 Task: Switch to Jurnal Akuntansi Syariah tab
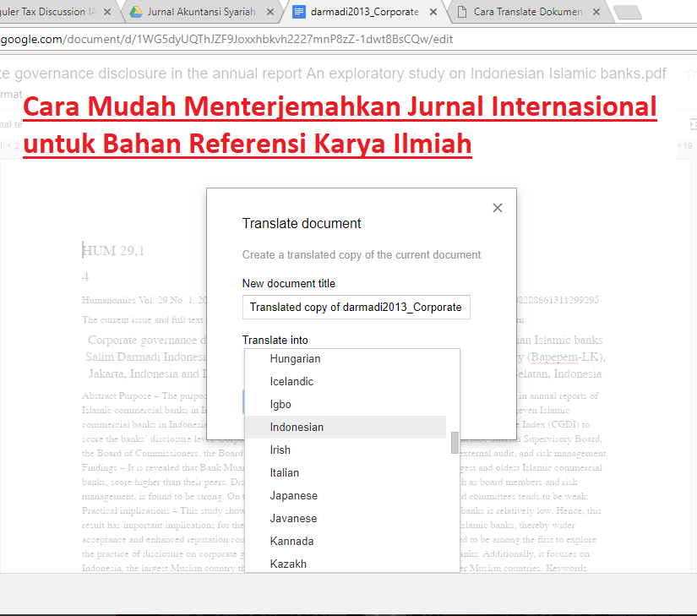pos(201,12)
